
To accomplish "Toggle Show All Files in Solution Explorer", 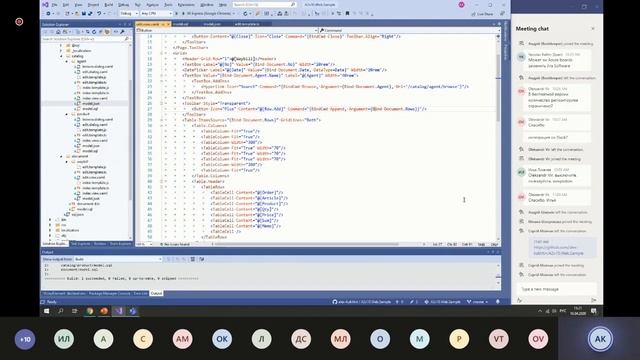I will 107,31.
